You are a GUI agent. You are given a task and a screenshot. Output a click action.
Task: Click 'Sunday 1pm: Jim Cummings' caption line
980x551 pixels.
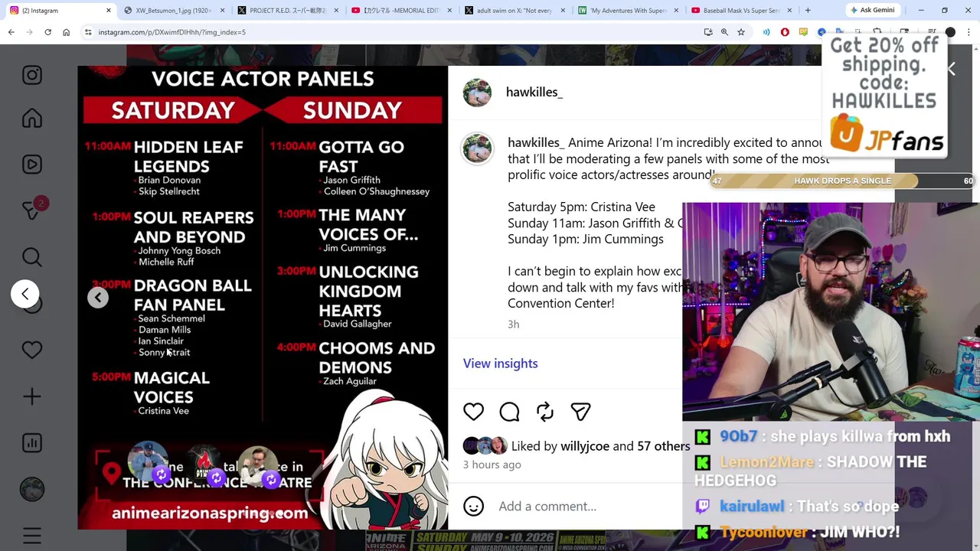pyautogui.click(x=586, y=239)
